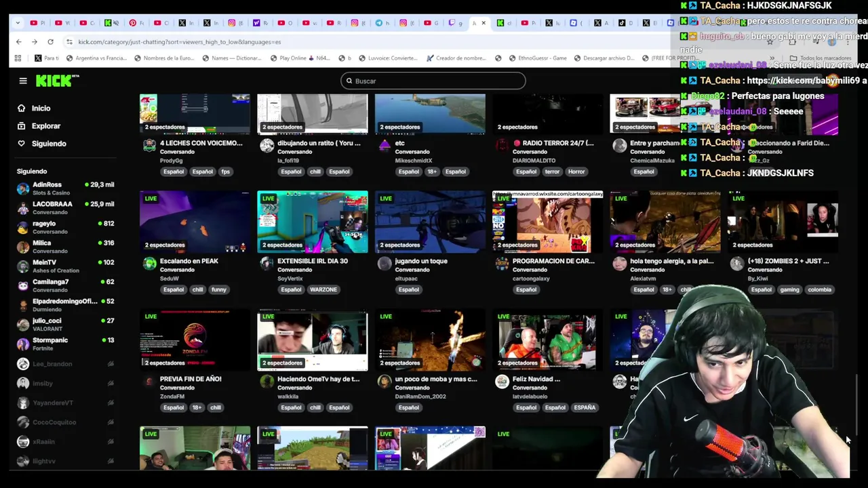Open the tab search dropdown chevron
This screenshot has width=868, height=488.
(x=18, y=22)
